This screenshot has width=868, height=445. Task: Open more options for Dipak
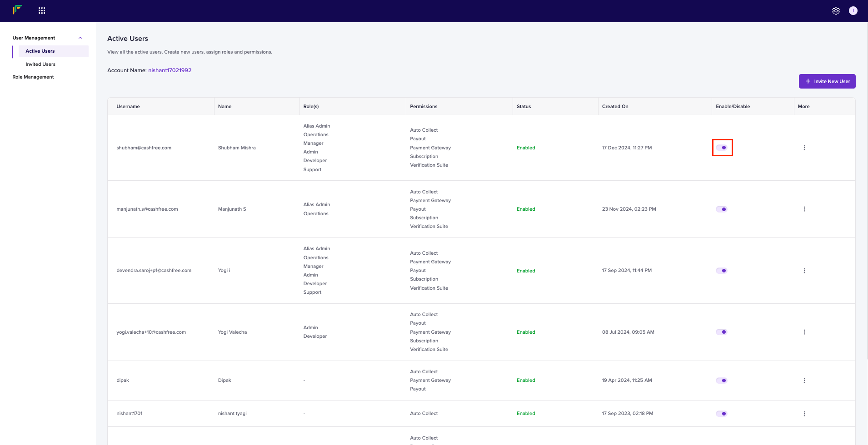point(804,381)
